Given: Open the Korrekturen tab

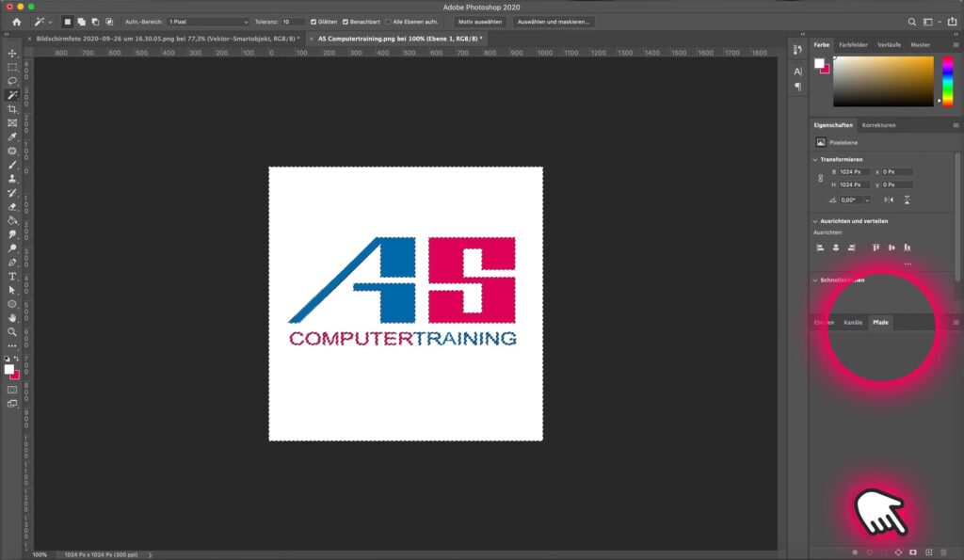Looking at the screenshot, I should tap(878, 125).
